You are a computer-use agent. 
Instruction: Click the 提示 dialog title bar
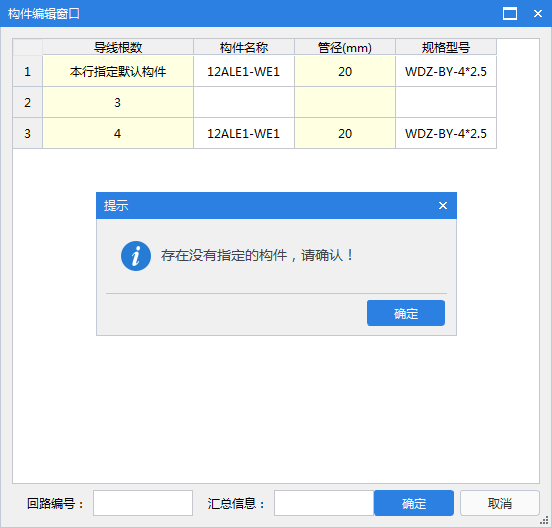click(276, 206)
